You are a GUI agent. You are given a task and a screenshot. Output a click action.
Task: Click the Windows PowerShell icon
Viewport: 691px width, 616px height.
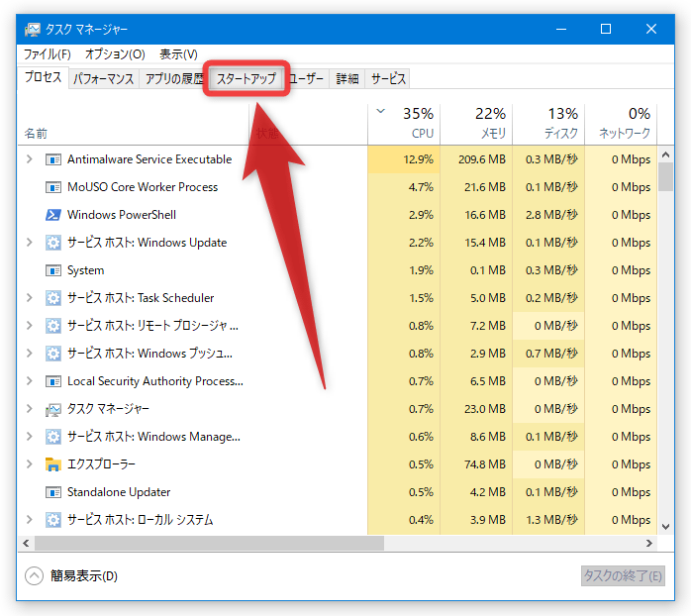(53, 215)
